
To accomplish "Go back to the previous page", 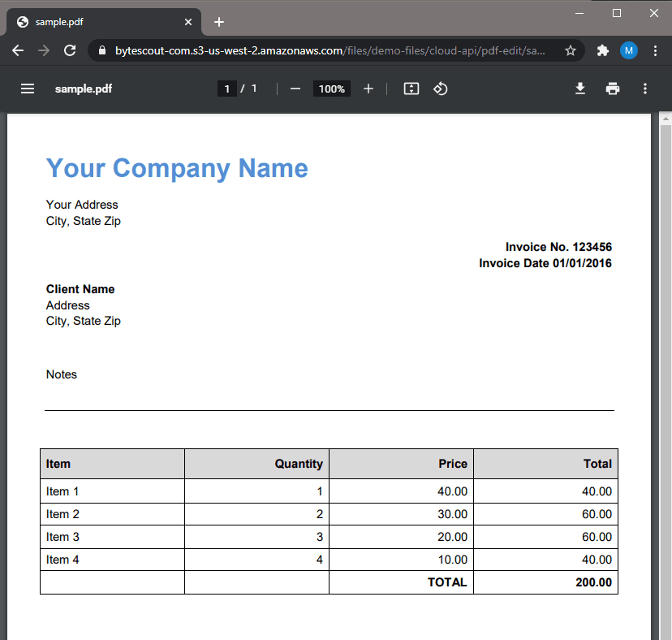I will point(18,50).
